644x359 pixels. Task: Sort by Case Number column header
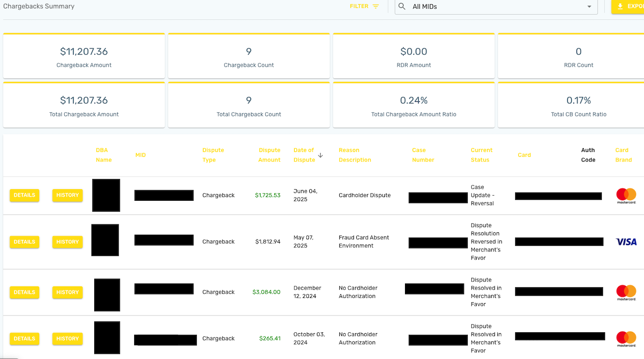[423, 155]
